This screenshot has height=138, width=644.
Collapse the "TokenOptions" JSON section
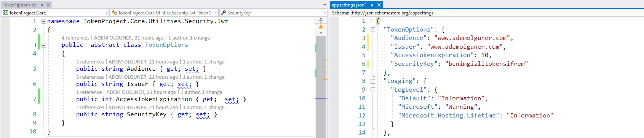(372, 30)
